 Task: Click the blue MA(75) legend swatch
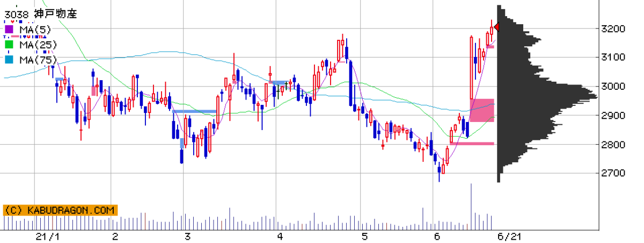(x=9, y=60)
